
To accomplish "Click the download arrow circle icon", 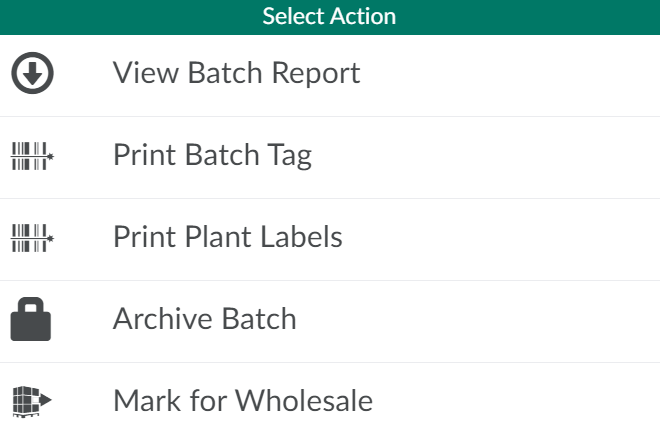I will click(x=32, y=74).
